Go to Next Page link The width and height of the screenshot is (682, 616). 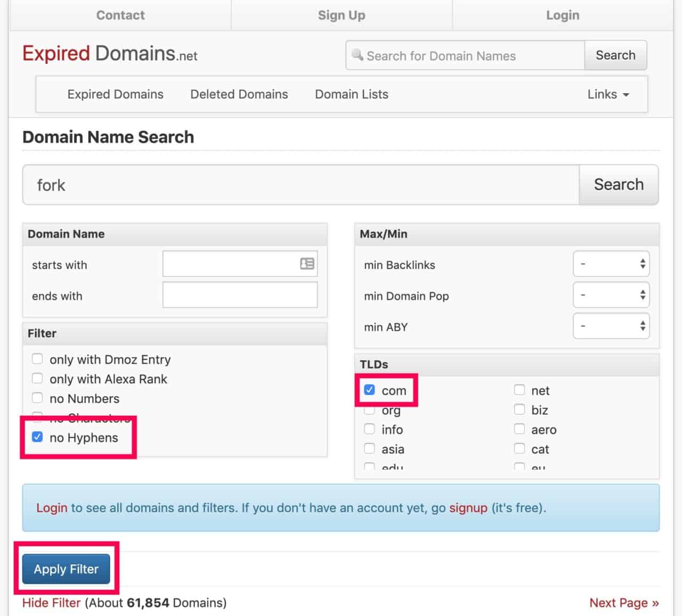click(x=624, y=603)
